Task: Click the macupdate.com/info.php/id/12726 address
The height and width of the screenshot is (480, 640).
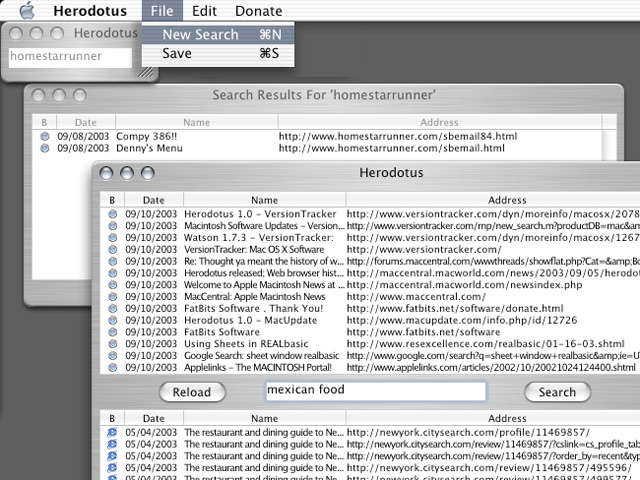Action: pos(462,320)
